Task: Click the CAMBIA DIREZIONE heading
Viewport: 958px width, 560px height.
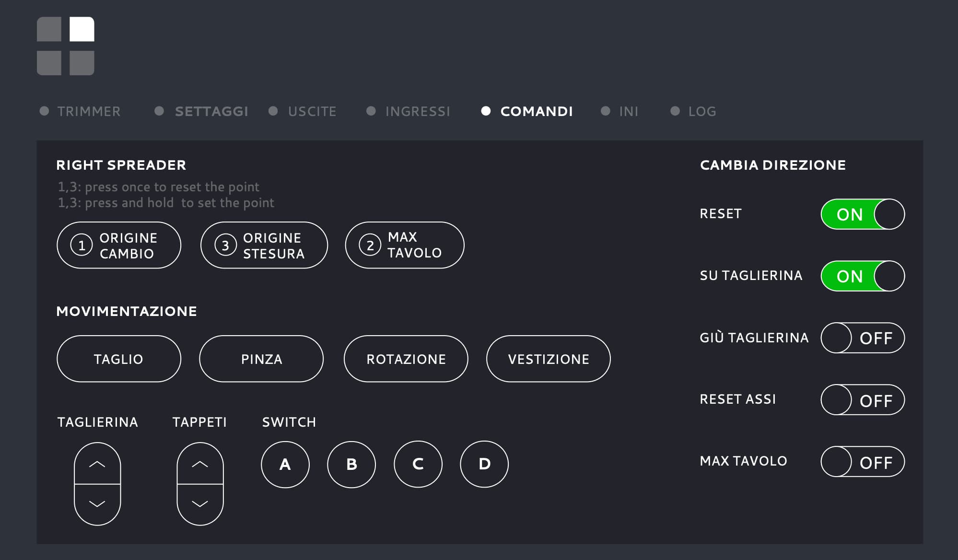Action: point(773,165)
